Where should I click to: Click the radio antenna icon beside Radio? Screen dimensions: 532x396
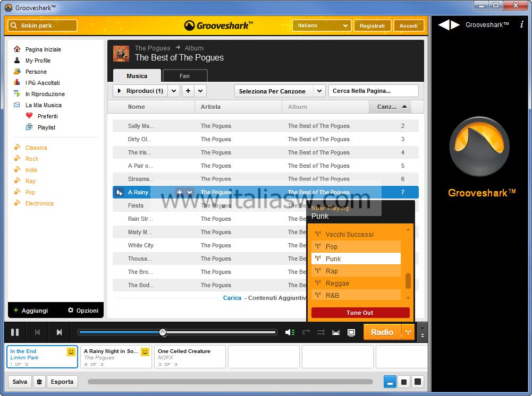click(x=408, y=332)
